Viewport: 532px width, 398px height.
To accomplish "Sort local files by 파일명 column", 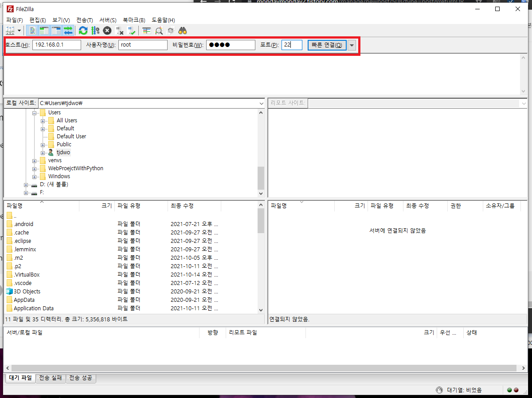I will tap(41, 206).
